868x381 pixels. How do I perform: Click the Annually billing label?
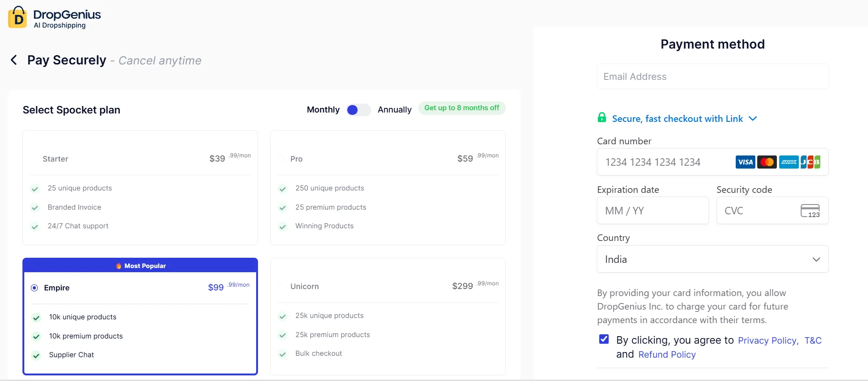point(395,110)
